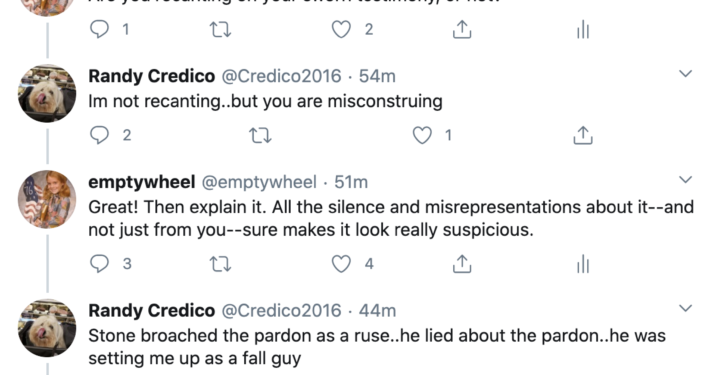The height and width of the screenshot is (375, 710).
Task: View analytics for the topmost tweet
Action: click(583, 30)
